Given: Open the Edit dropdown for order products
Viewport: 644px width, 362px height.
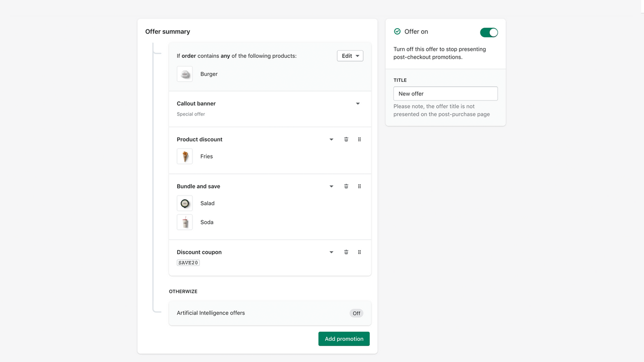Looking at the screenshot, I should (350, 56).
